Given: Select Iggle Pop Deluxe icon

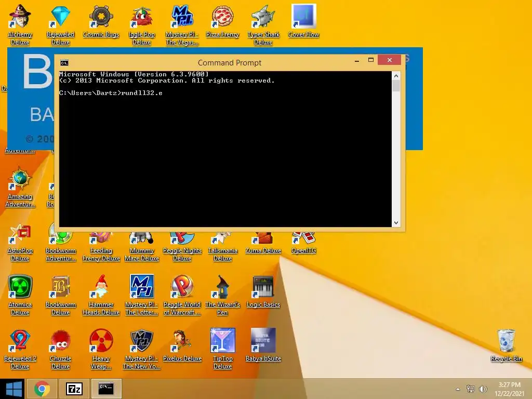Looking at the screenshot, I should point(141,24).
